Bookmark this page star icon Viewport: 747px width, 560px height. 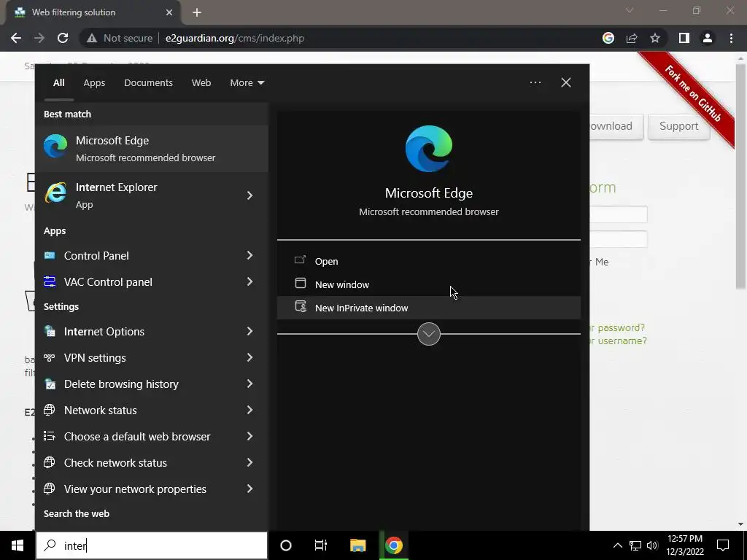point(656,38)
